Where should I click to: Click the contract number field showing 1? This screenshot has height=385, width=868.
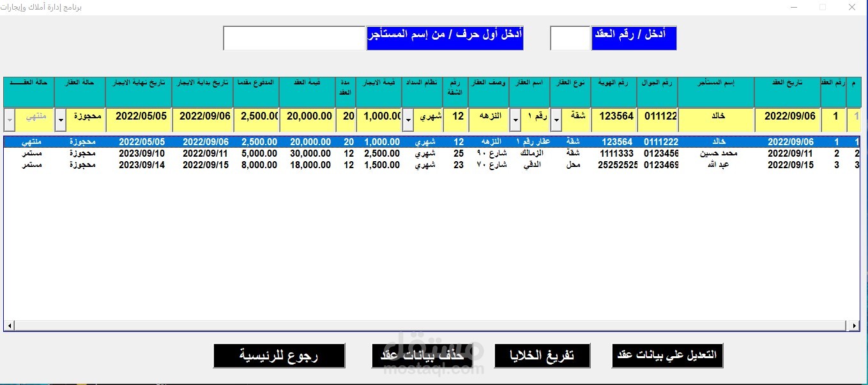point(834,119)
